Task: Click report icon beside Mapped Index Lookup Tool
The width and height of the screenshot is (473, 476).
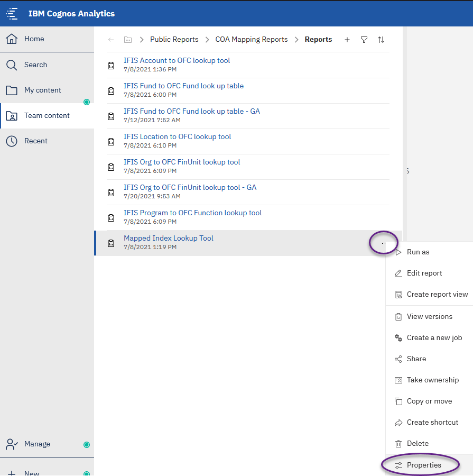Action: click(111, 243)
